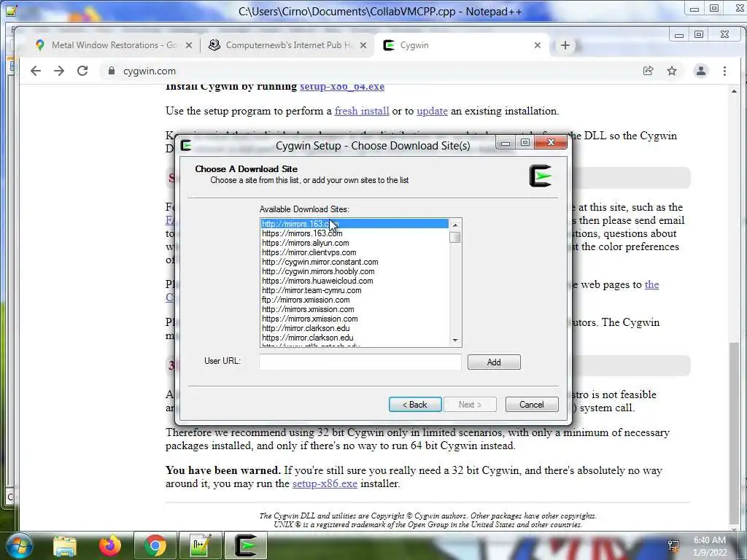Viewport: 747px width, 560px height.
Task: Click Cygwin Setup title bar icon
Action: coord(186,145)
